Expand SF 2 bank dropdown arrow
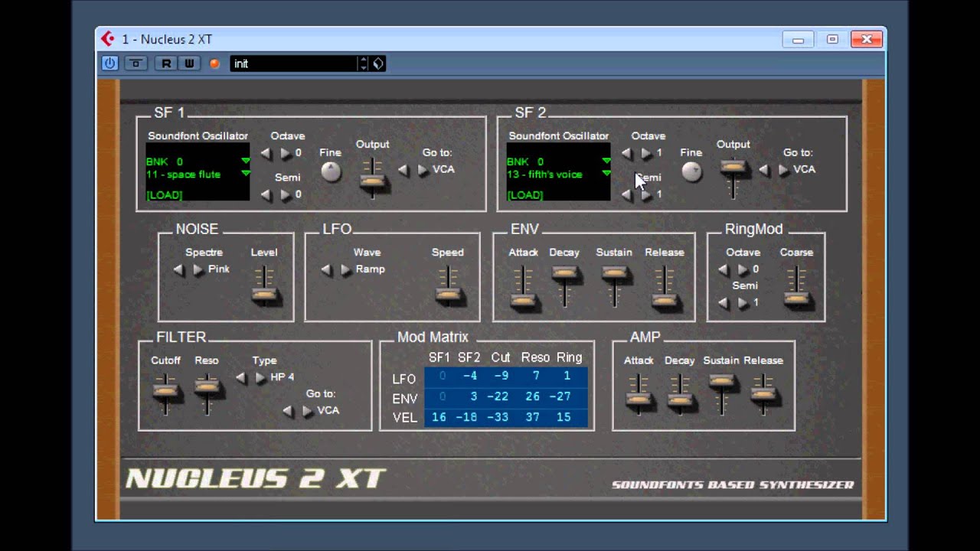The width and height of the screenshot is (980, 551). [x=606, y=161]
